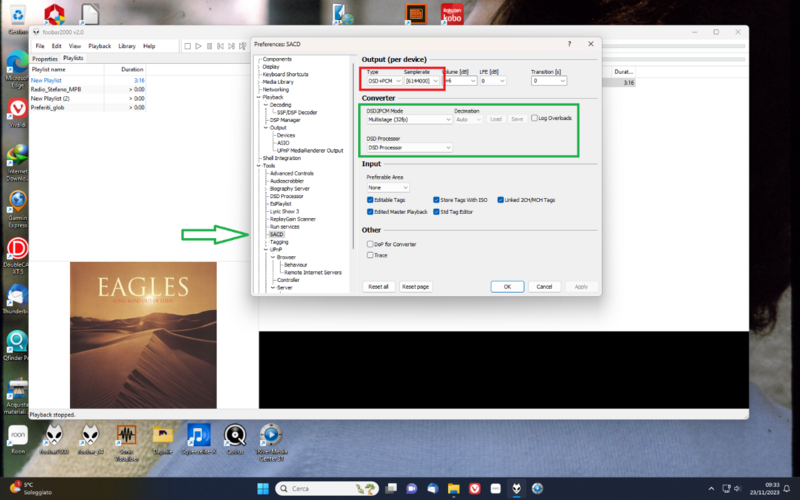Click the Next track icon in foobar2000 toolbar
800x500 pixels.
click(x=231, y=46)
